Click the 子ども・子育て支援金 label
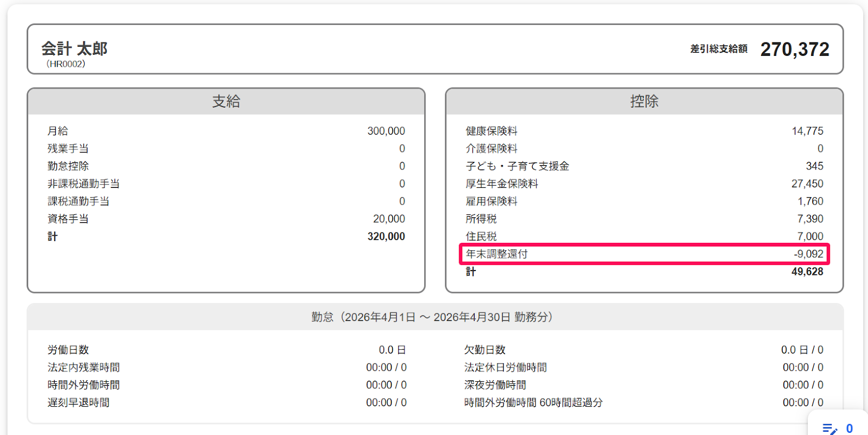The height and width of the screenshot is (435, 868). point(518,166)
